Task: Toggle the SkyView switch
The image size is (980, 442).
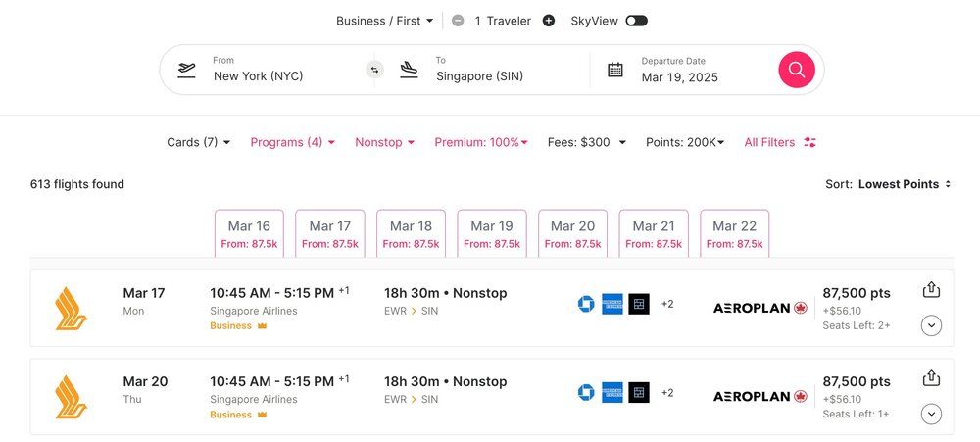Action: [x=636, y=21]
